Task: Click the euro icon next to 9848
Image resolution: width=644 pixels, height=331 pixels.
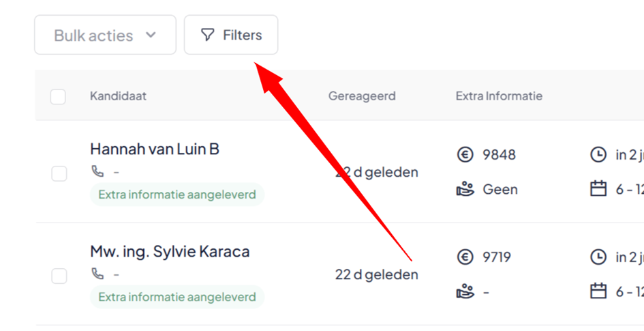Action: click(465, 155)
